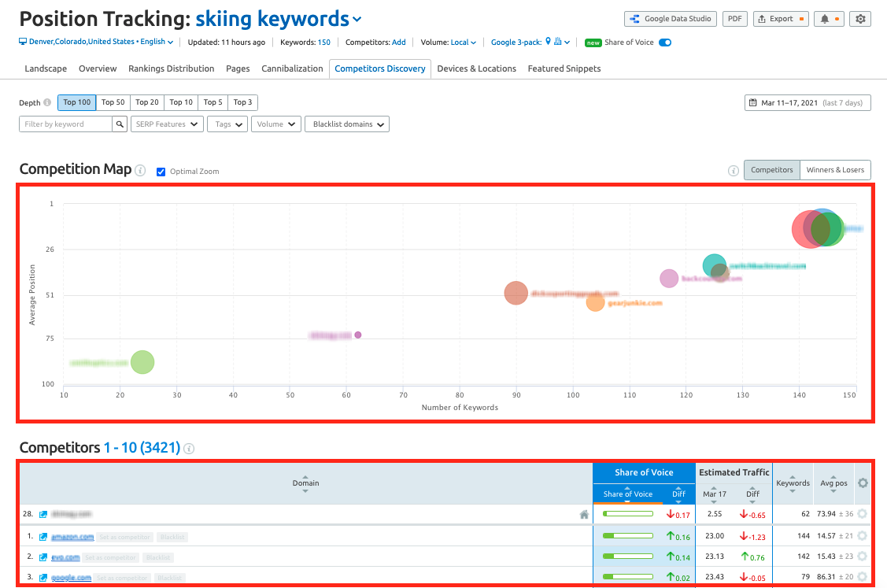Click the settings gear icon at top right

861,19
